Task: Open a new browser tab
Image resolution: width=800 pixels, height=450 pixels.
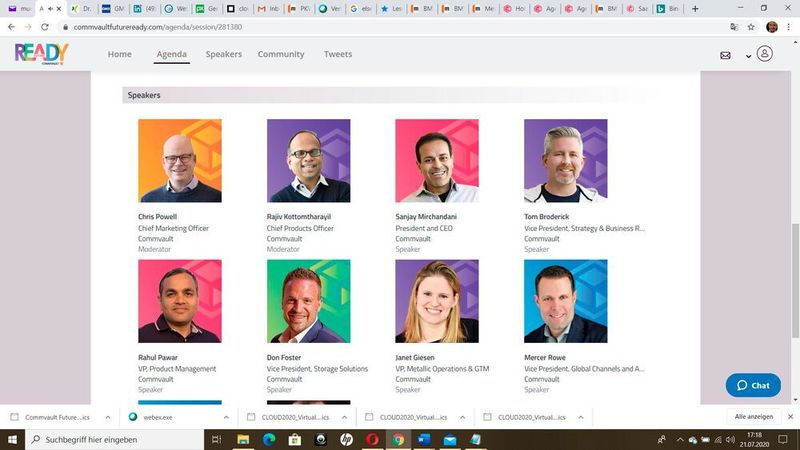Action: point(695,9)
